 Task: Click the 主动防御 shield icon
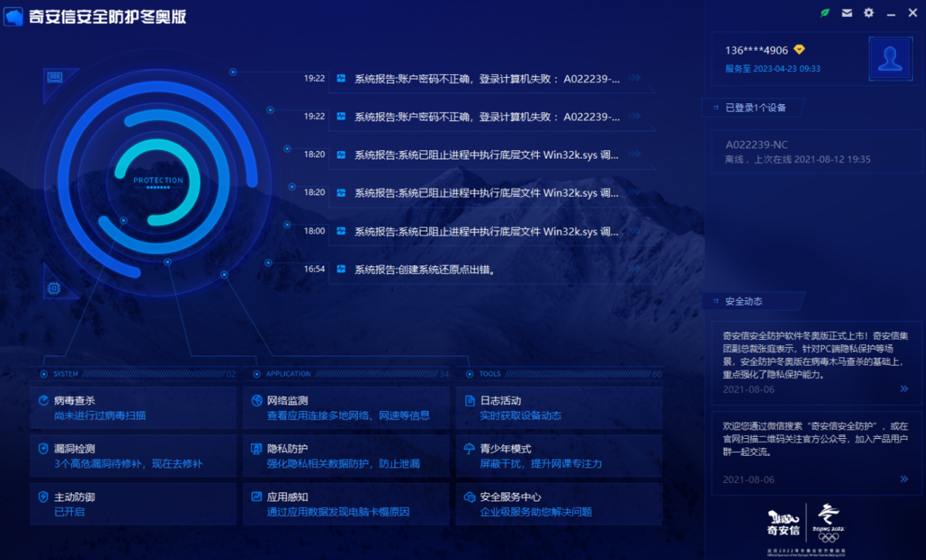(x=43, y=497)
